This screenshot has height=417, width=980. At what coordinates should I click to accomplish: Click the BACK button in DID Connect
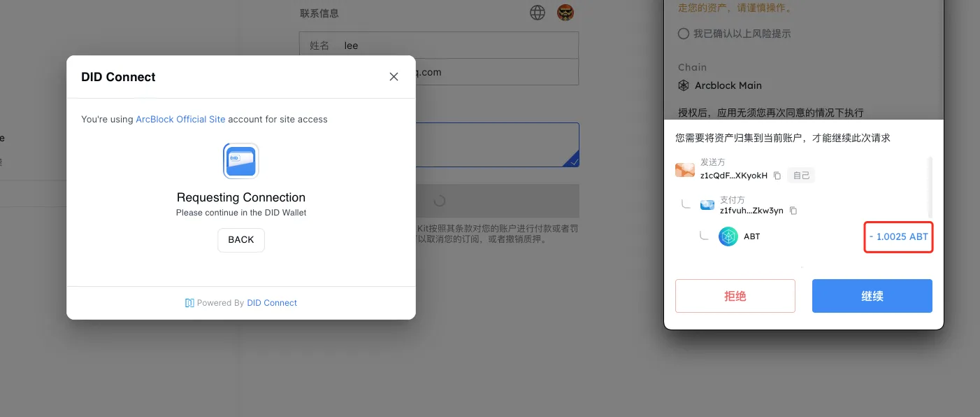click(241, 240)
